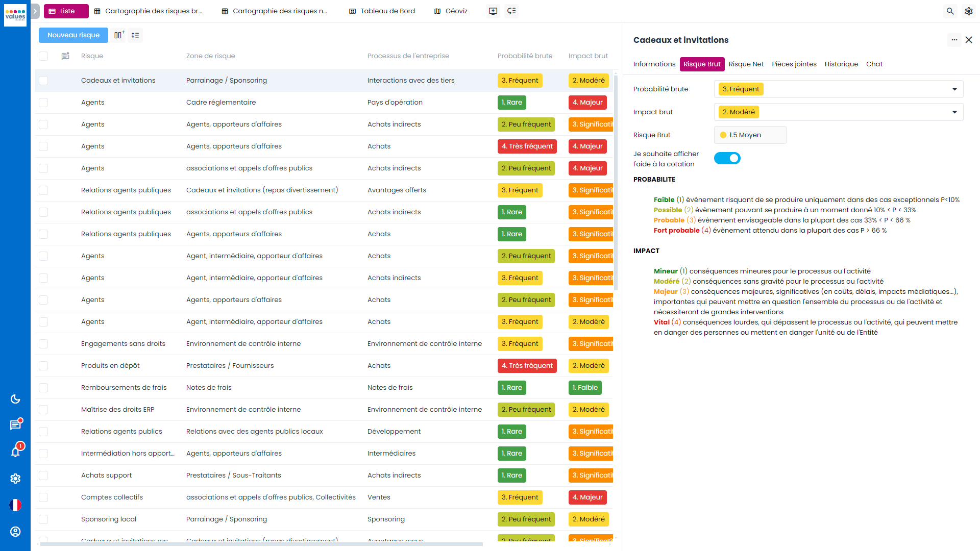
Task: Click the Risque Brut value field
Action: (750, 135)
